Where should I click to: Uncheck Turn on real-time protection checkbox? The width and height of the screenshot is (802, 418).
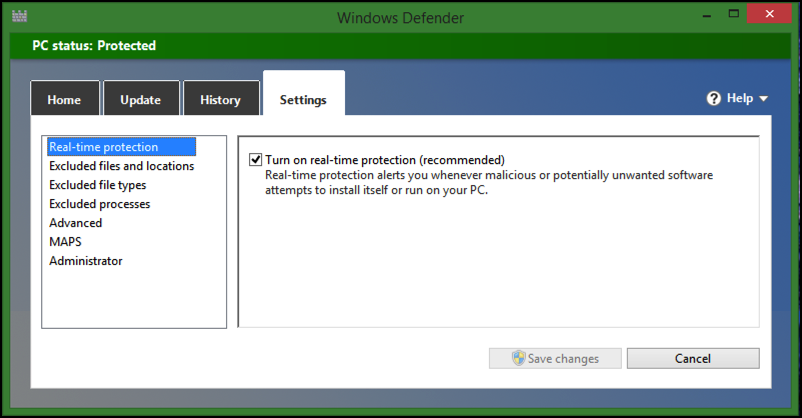[x=255, y=160]
